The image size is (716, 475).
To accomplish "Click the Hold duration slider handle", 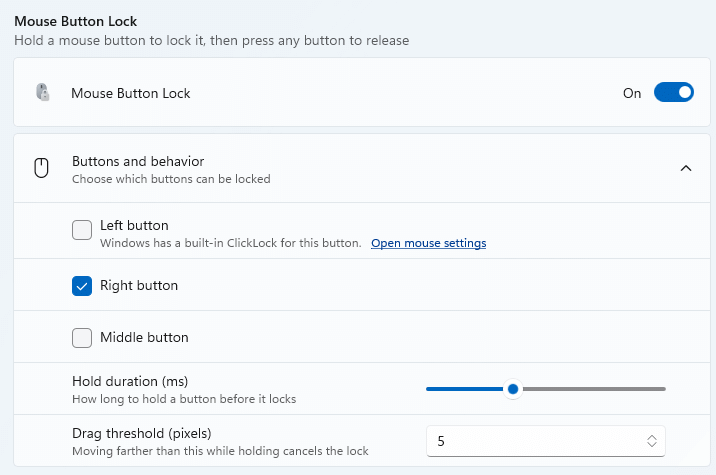I will (513, 389).
